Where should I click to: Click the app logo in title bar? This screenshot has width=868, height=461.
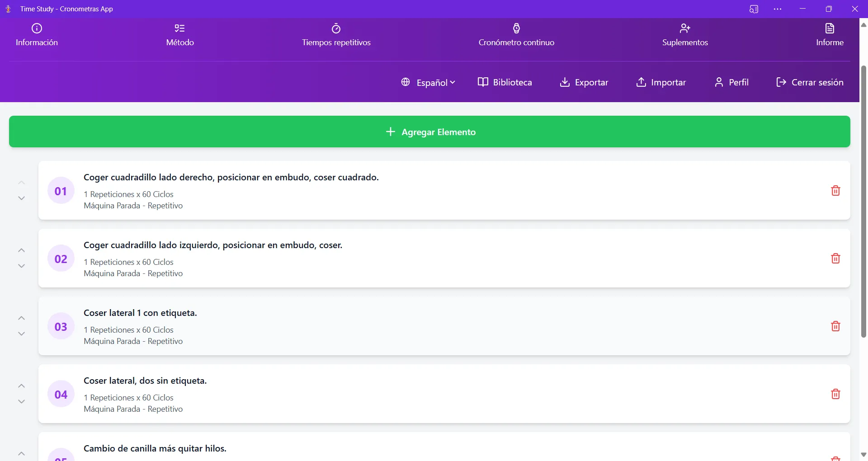point(8,9)
